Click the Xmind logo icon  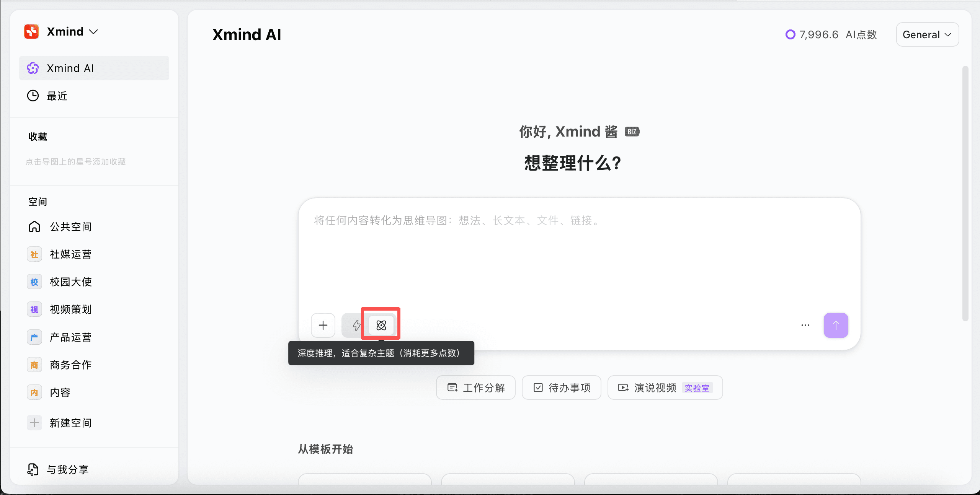pyautogui.click(x=31, y=31)
